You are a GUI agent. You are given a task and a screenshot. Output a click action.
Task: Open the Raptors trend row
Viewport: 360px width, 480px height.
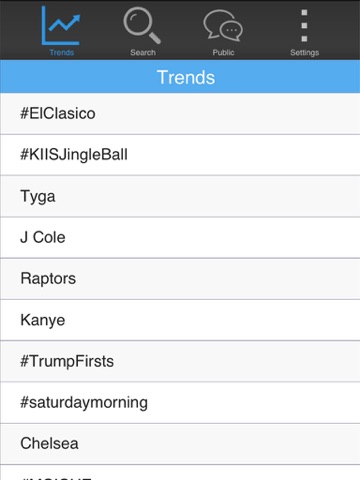[180, 279]
